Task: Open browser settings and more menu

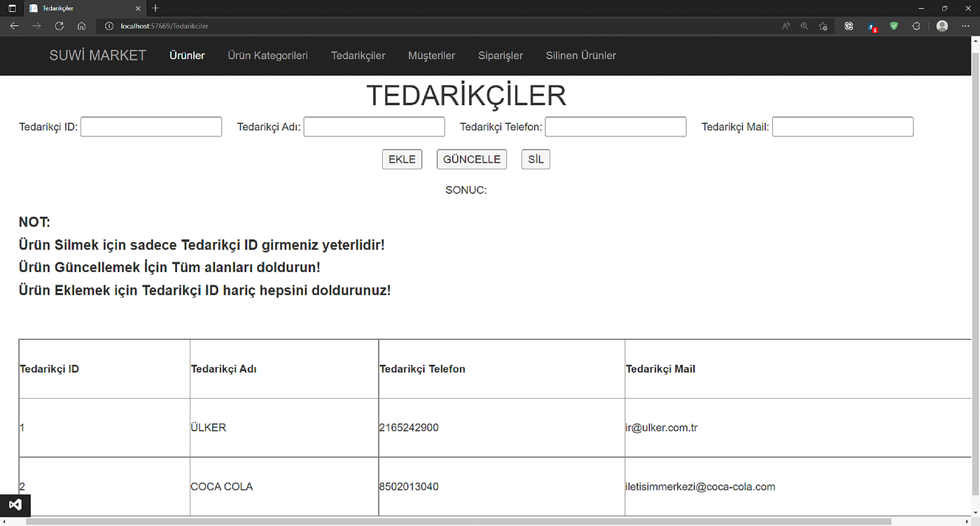Action: (x=965, y=26)
